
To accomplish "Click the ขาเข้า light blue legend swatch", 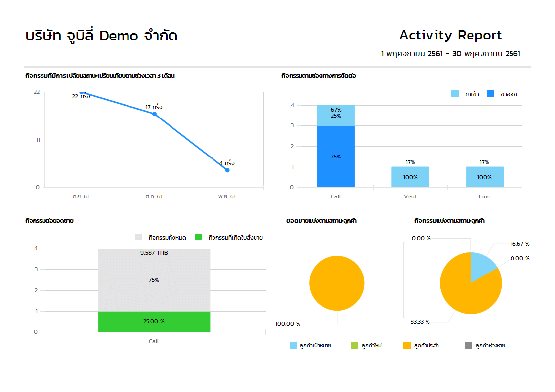I will [x=455, y=94].
